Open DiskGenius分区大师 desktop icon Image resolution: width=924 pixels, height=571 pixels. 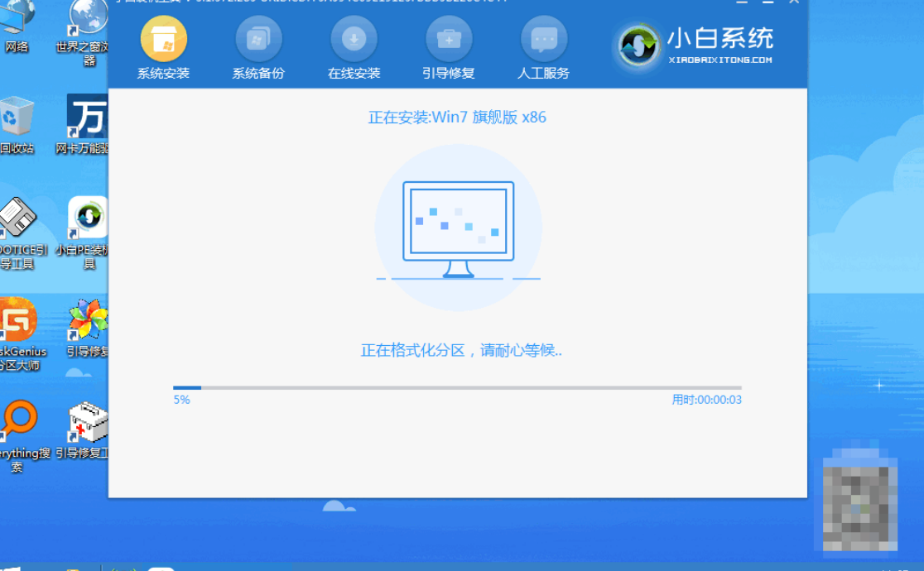click(21, 334)
